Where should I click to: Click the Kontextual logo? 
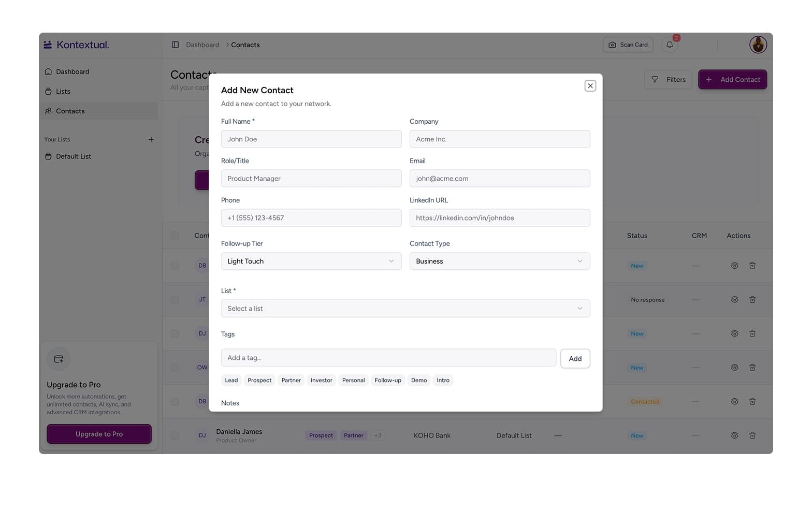click(x=76, y=45)
